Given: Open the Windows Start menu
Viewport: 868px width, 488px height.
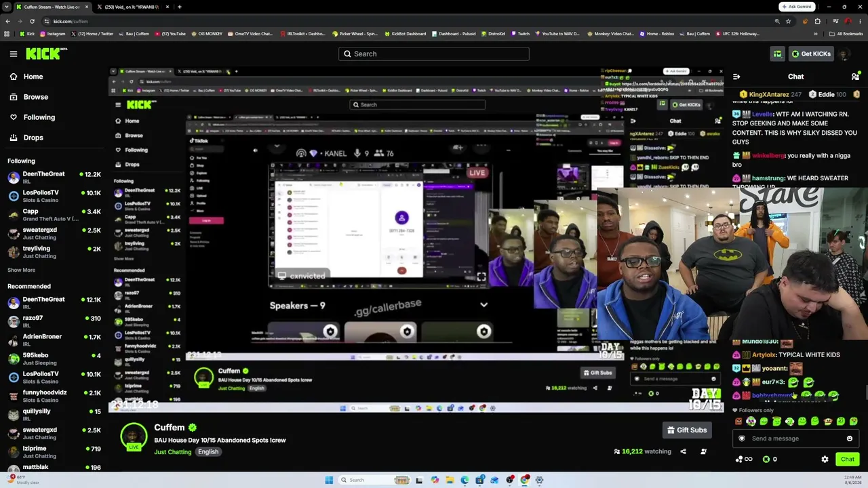Looking at the screenshot, I should pyautogui.click(x=329, y=480).
